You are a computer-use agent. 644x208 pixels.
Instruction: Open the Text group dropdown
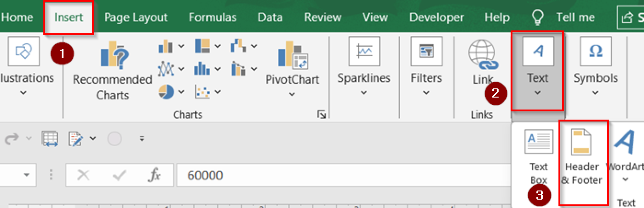point(537,93)
